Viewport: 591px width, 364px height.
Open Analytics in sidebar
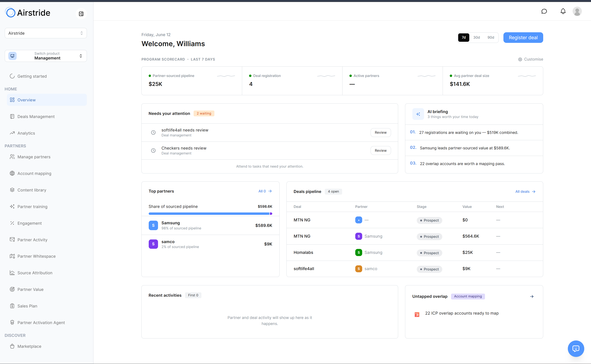47,133
